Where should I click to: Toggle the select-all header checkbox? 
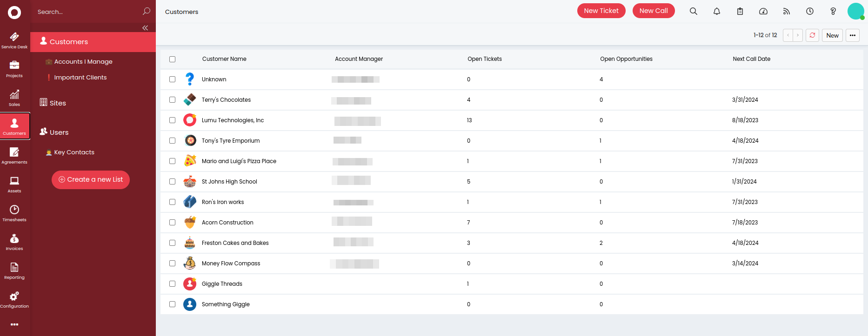tap(173, 59)
